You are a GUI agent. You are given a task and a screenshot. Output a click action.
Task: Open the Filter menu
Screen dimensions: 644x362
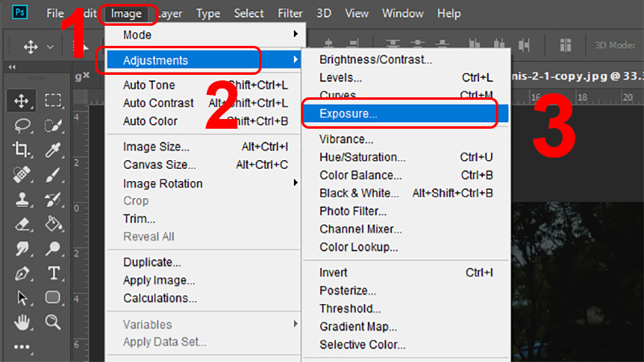(x=290, y=13)
